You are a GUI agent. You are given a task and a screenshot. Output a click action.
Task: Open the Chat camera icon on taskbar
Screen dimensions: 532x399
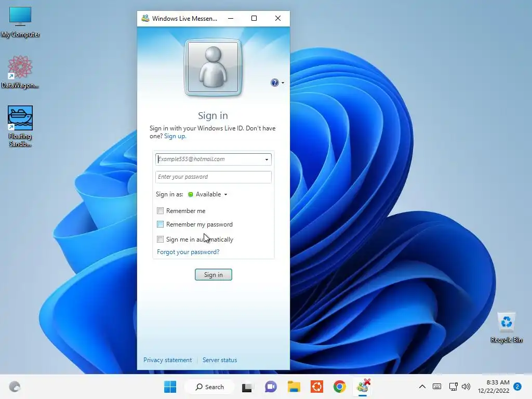tap(270, 387)
